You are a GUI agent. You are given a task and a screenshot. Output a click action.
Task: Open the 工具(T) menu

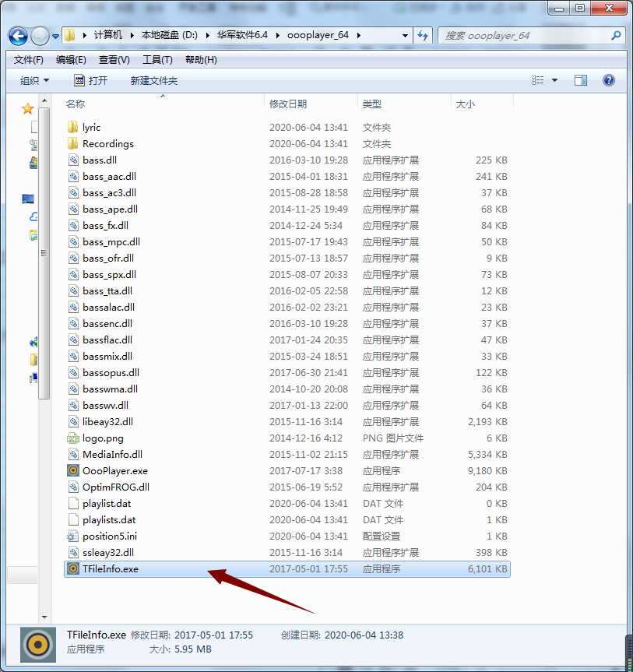[157, 60]
